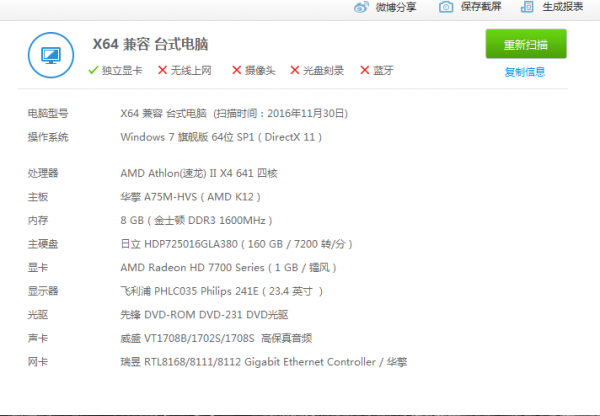The height and width of the screenshot is (416, 600).
Task: Click the 保存截屏 label
Action: tap(481, 7)
